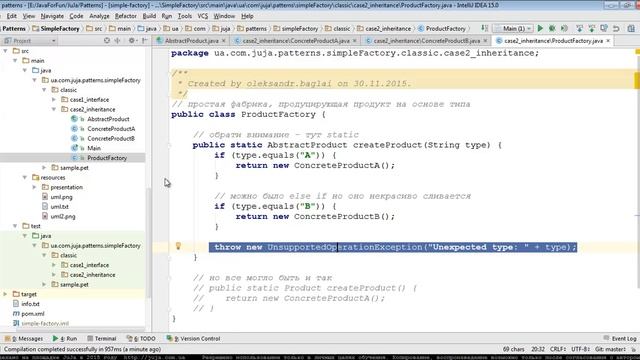Click the VCS update project icon
The width and height of the screenshot is (640, 360).
[x=579, y=28]
